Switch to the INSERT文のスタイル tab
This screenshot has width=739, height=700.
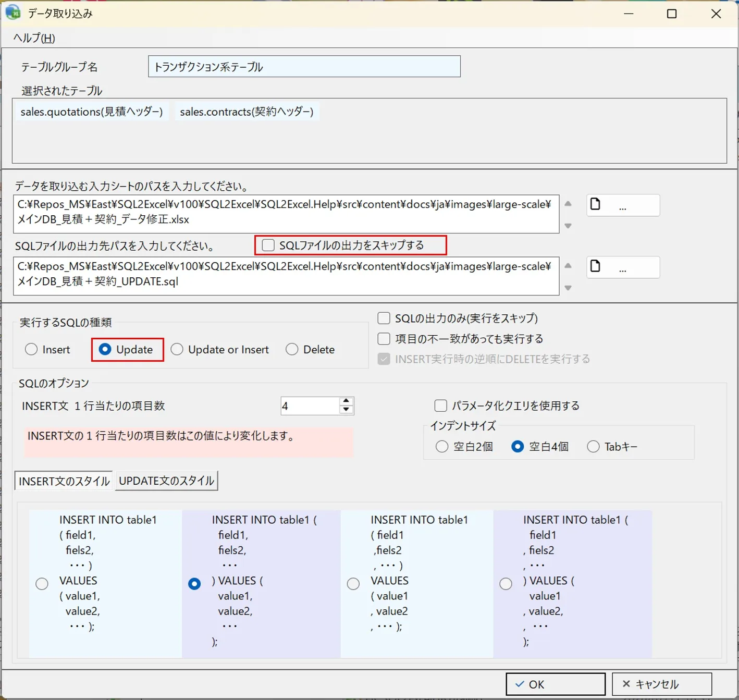[x=64, y=481]
